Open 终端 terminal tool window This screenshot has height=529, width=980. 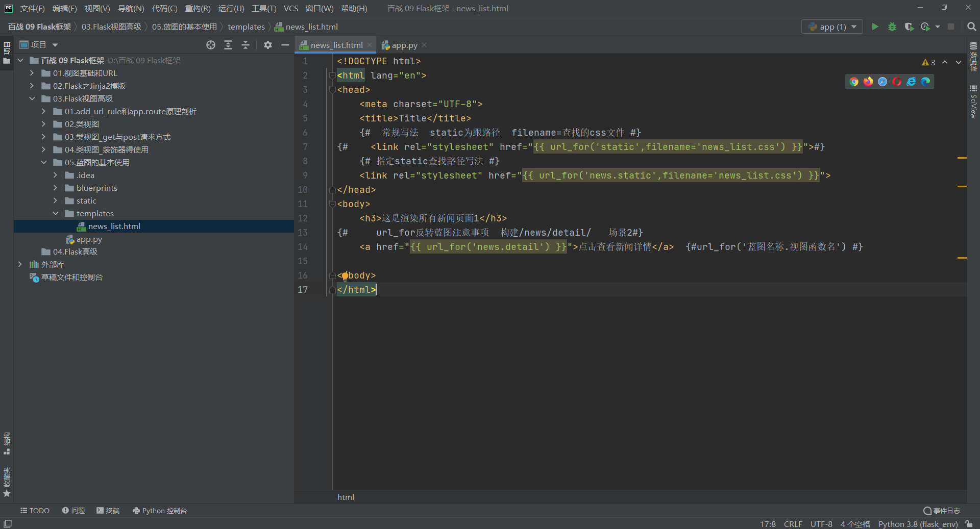pos(108,511)
